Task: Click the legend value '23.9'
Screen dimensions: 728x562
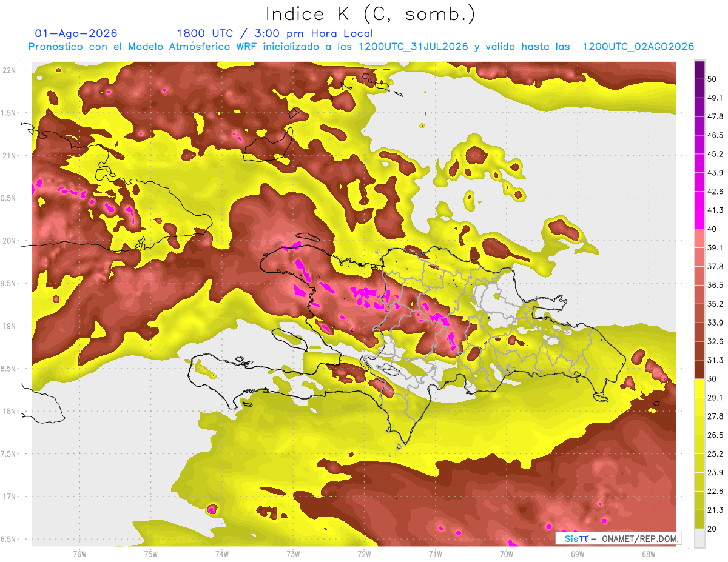Action: 715,472
